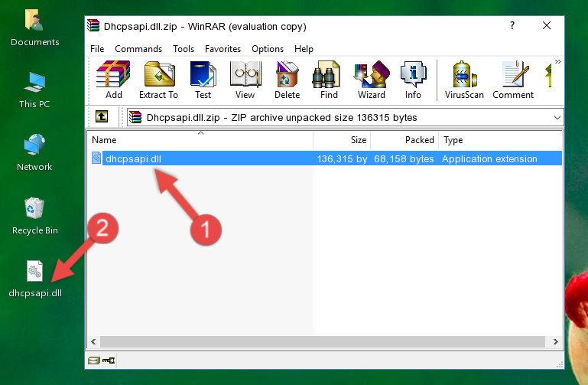Open the Options menu
Screen dimensions: 588x385
coord(268,49)
